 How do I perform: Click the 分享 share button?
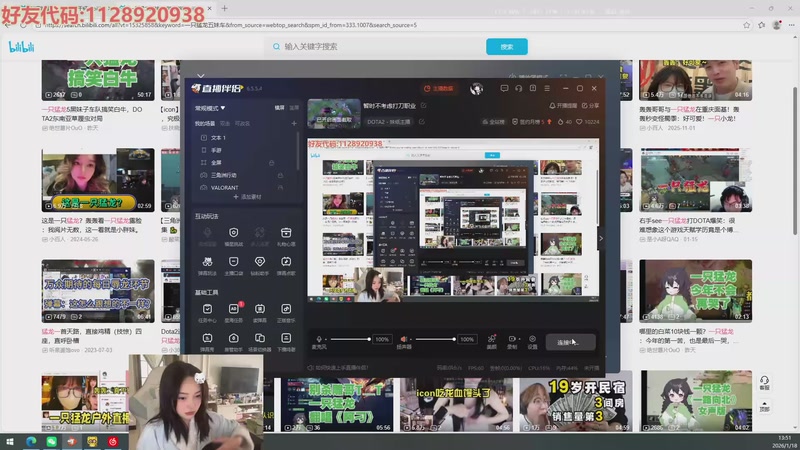point(591,106)
